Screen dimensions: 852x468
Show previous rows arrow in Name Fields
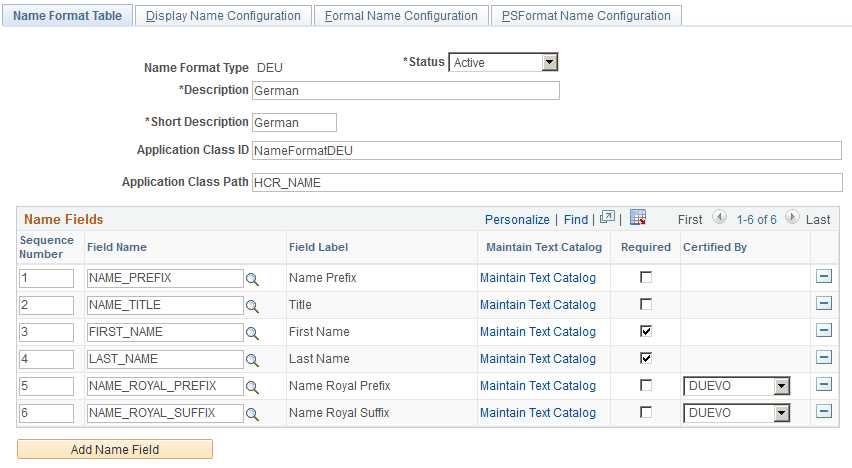(x=719, y=217)
